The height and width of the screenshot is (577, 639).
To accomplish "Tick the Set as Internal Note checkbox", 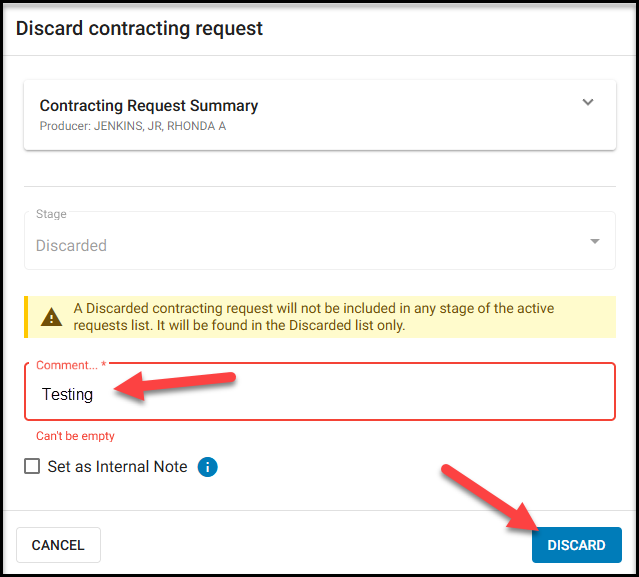I will pyautogui.click(x=32, y=466).
